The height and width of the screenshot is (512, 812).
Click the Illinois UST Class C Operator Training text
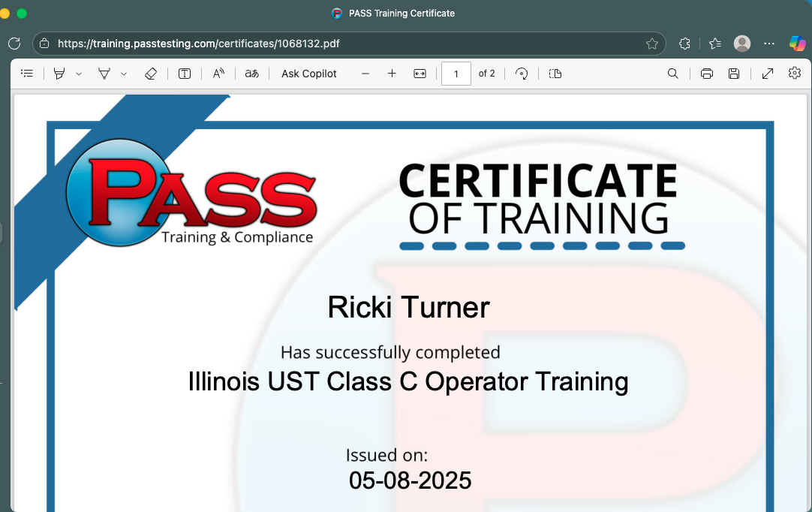pyautogui.click(x=408, y=382)
